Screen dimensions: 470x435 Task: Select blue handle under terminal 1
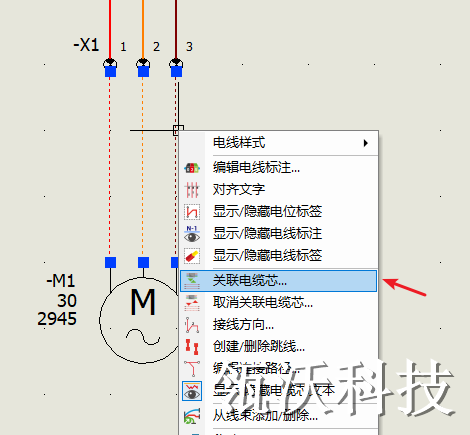tap(110, 71)
